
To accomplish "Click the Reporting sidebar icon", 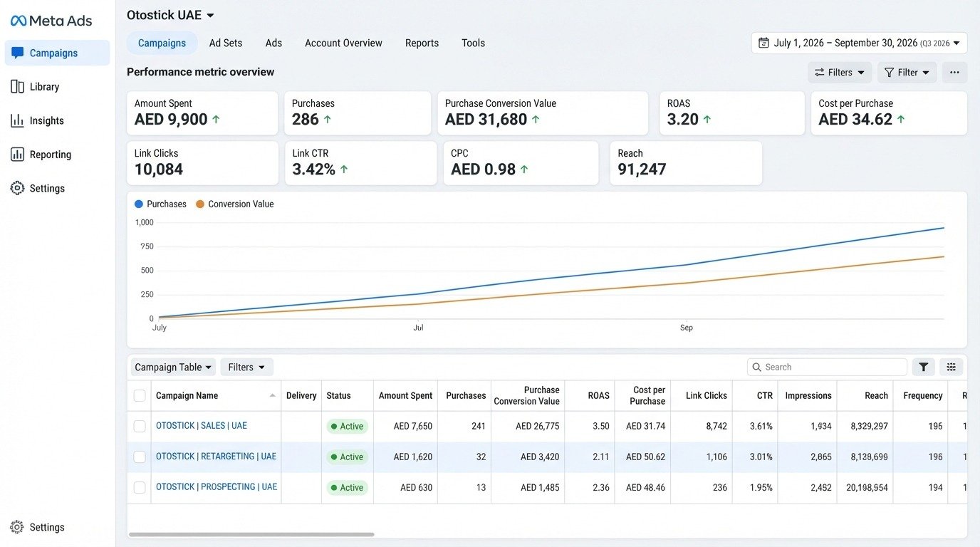I will point(17,154).
